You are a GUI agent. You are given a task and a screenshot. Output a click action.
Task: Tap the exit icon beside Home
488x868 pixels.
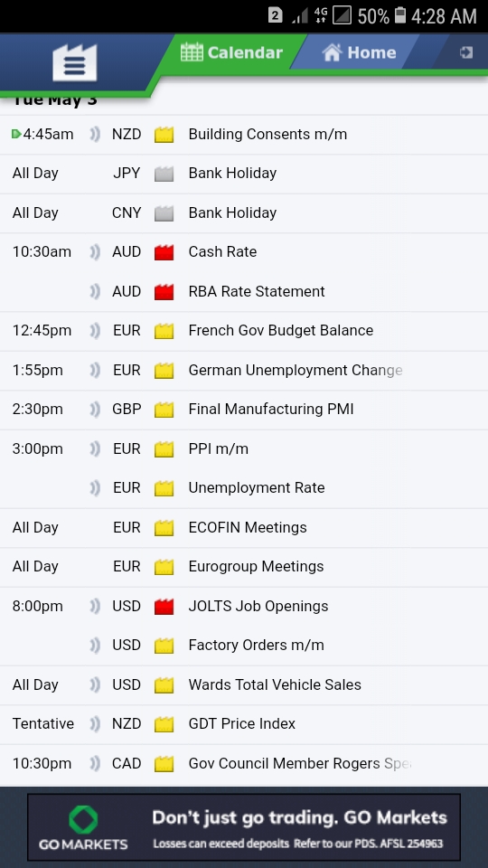[x=466, y=52]
